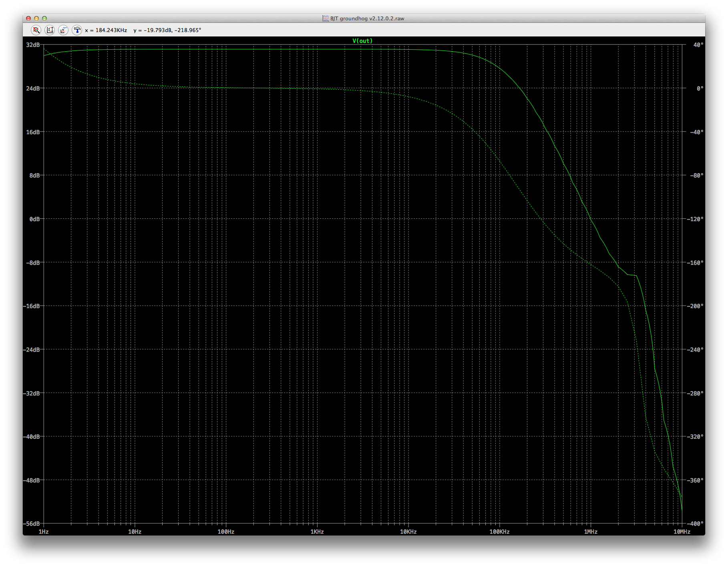728x567 pixels.
Task: Click the -400° phase axis label
Action: [696, 524]
